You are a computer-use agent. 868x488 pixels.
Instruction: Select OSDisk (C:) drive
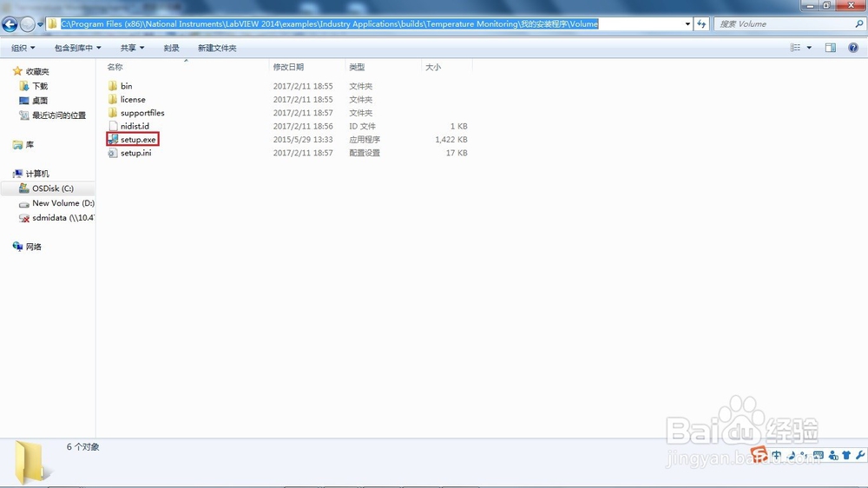53,188
